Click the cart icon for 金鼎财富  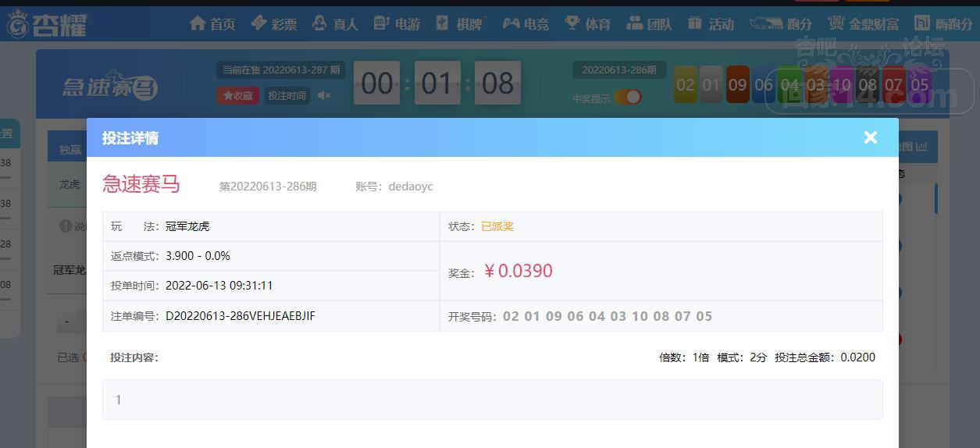coord(836,23)
